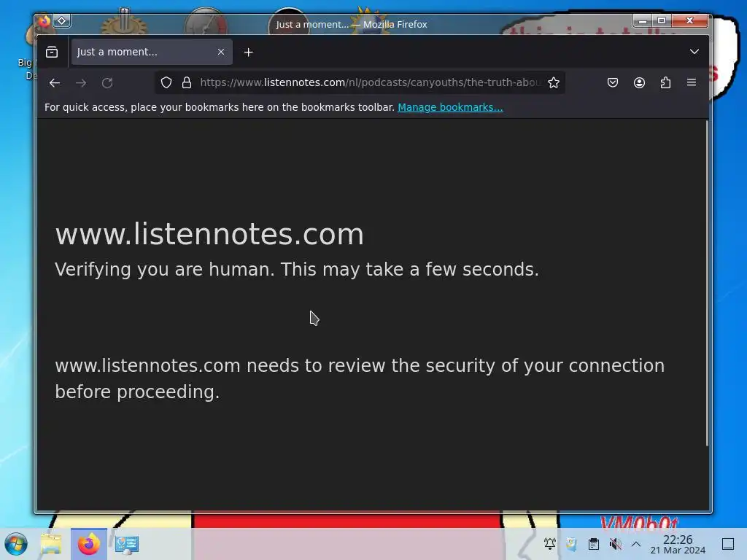The height and width of the screenshot is (560, 747).
Task: Open the map-pin document tray icon
Action: (572, 543)
